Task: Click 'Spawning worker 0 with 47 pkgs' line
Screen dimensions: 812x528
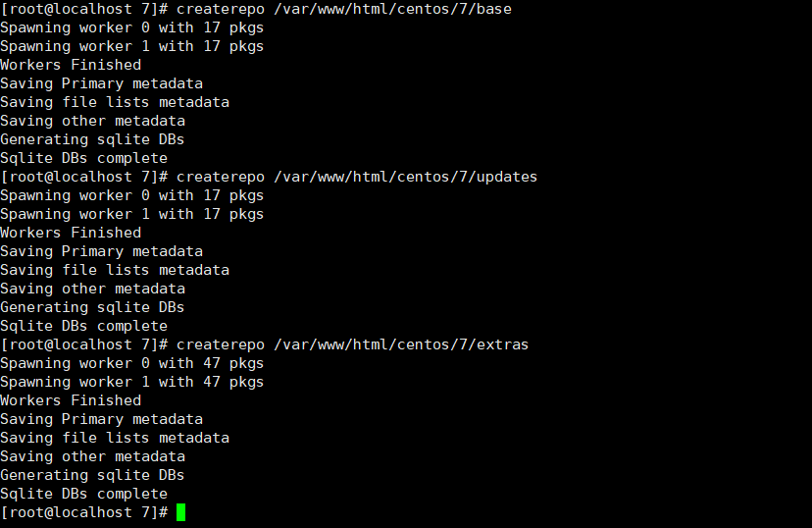Action: click(132, 364)
